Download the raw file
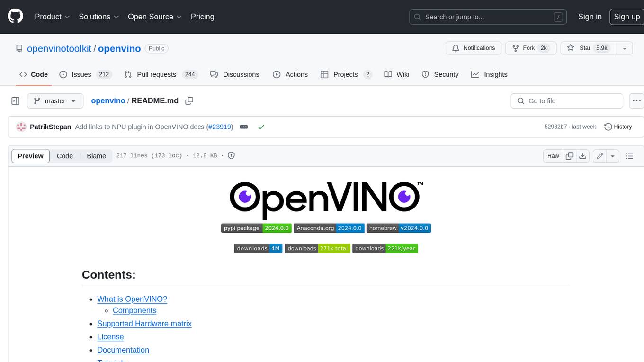The image size is (644, 362). (583, 156)
